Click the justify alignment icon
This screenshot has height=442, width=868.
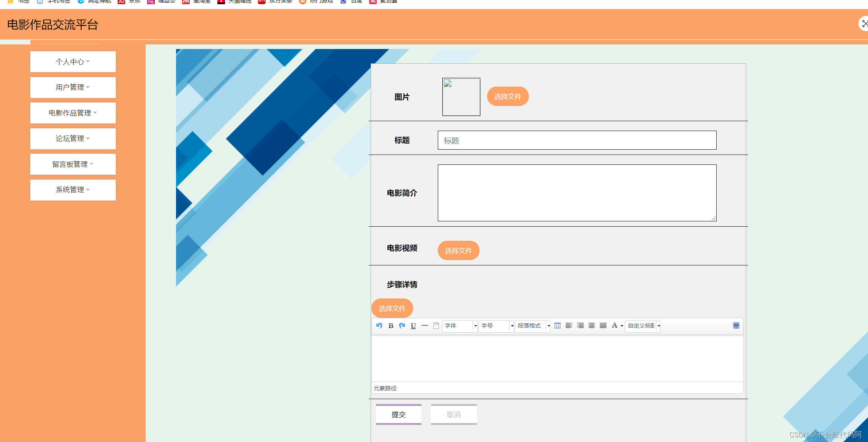pyautogui.click(x=603, y=326)
